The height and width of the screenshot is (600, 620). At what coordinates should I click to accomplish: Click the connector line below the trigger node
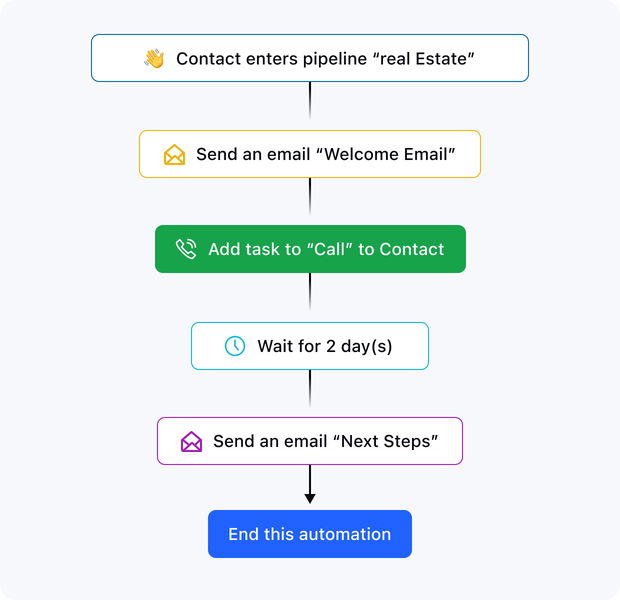pos(310,100)
